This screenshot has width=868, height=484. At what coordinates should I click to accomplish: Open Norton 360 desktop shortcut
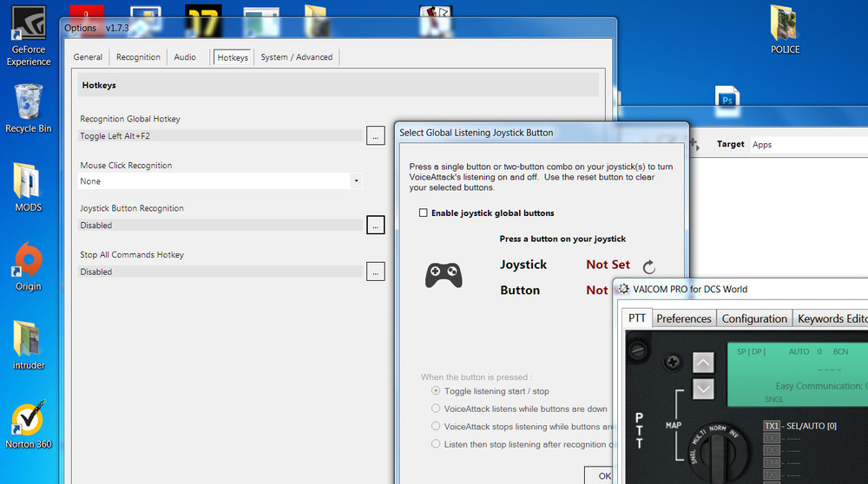coord(29,423)
